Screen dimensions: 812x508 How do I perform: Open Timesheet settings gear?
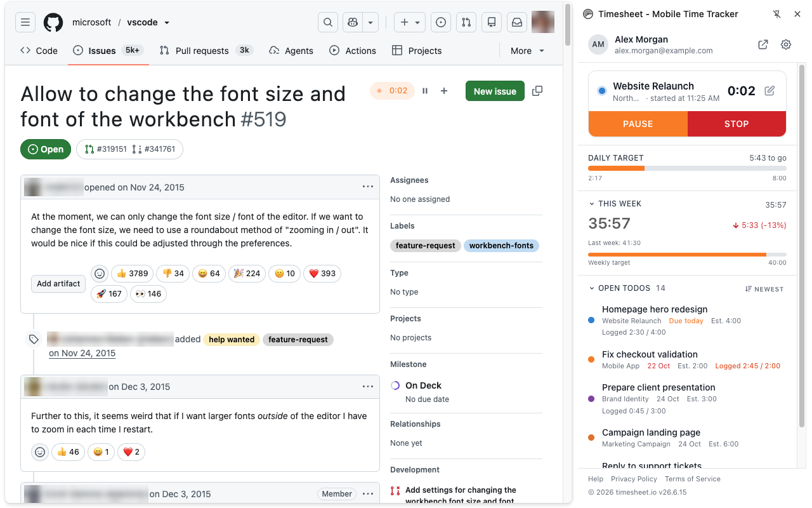(x=786, y=44)
